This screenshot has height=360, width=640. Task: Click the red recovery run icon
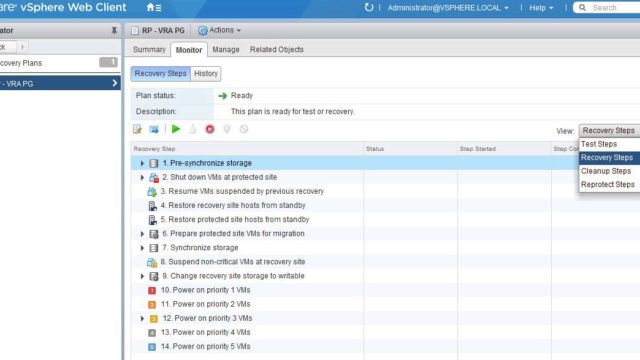tap(210, 129)
